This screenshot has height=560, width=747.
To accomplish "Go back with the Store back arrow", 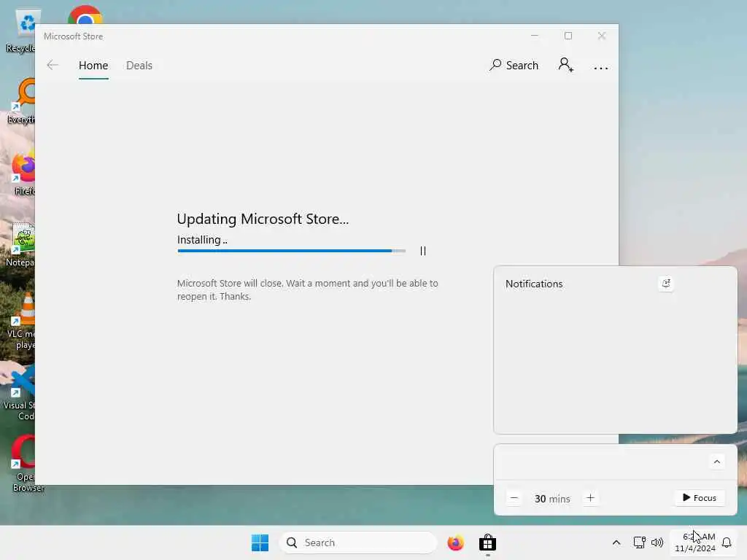I will (53, 65).
